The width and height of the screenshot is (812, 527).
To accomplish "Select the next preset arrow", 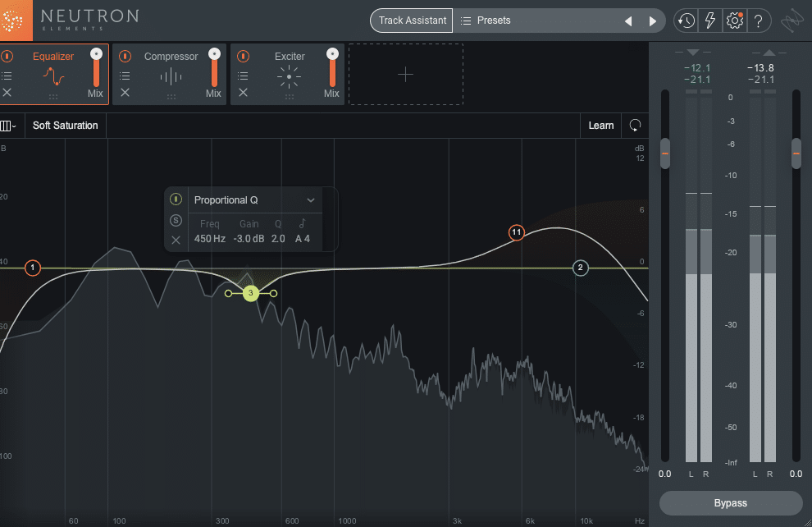I will point(653,21).
